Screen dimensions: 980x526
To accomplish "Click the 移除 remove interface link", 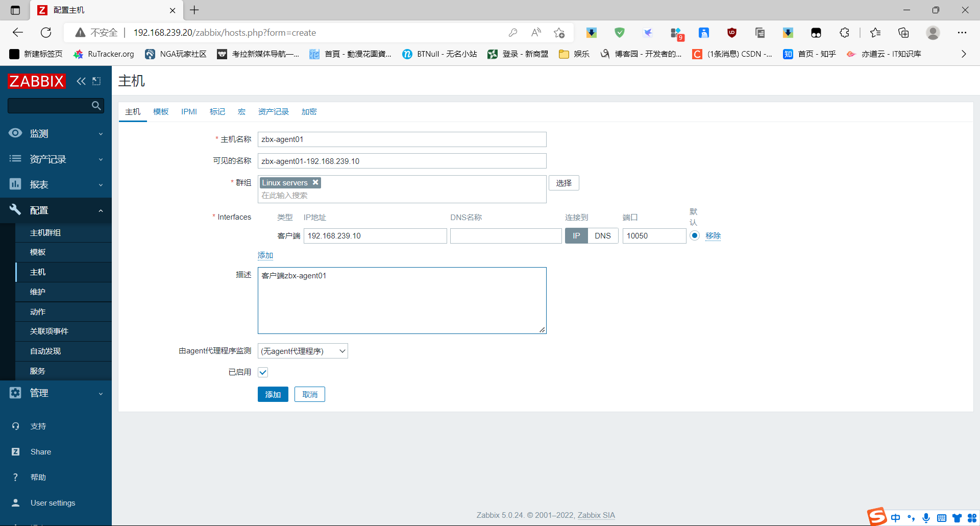I will pyautogui.click(x=713, y=235).
